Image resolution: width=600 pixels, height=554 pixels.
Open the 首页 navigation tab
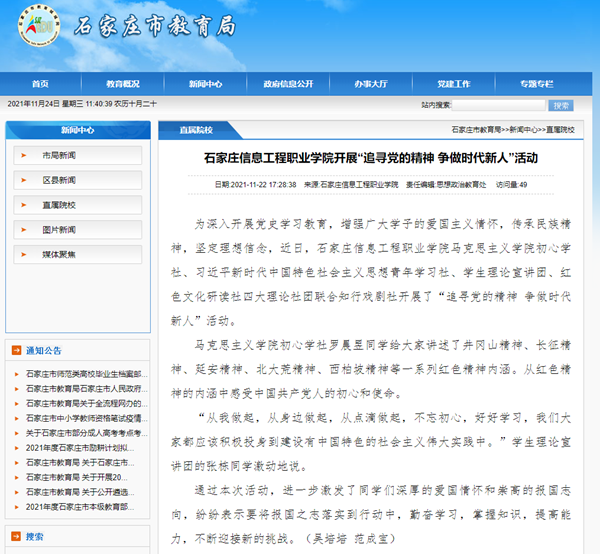[x=40, y=84]
